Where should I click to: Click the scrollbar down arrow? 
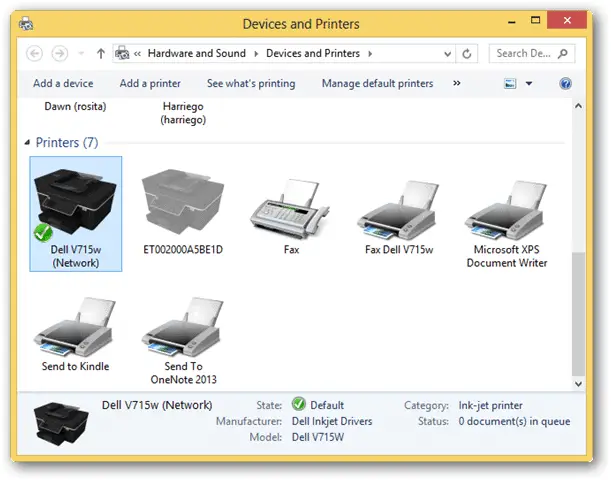click(x=578, y=384)
